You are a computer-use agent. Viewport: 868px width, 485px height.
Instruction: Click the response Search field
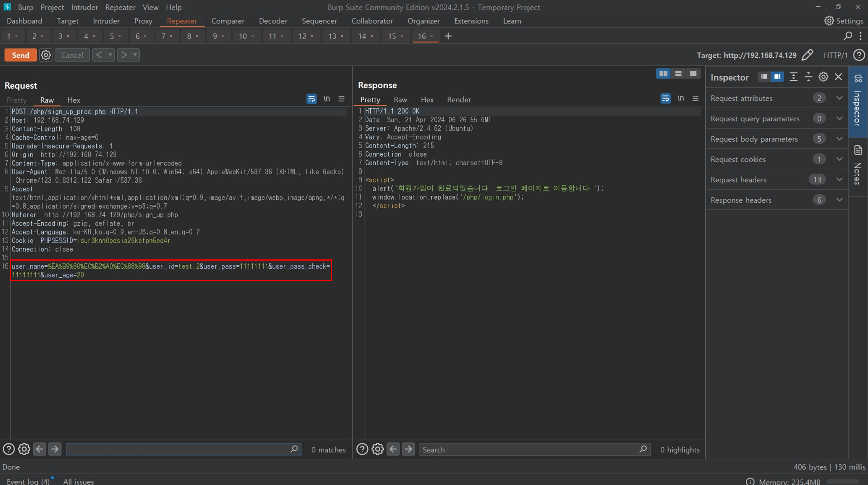tap(529, 449)
